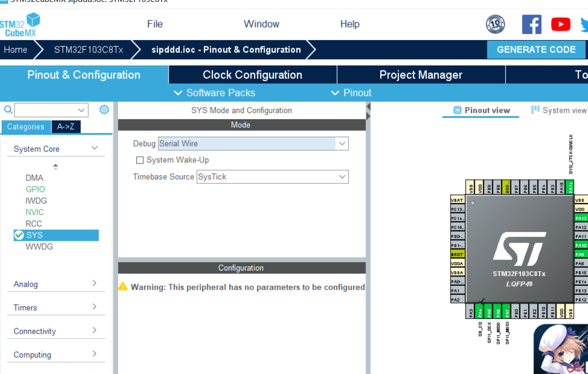Screen dimensions: 588x374
Task: Go to Home breadcrumb
Action: coord(15,50)
